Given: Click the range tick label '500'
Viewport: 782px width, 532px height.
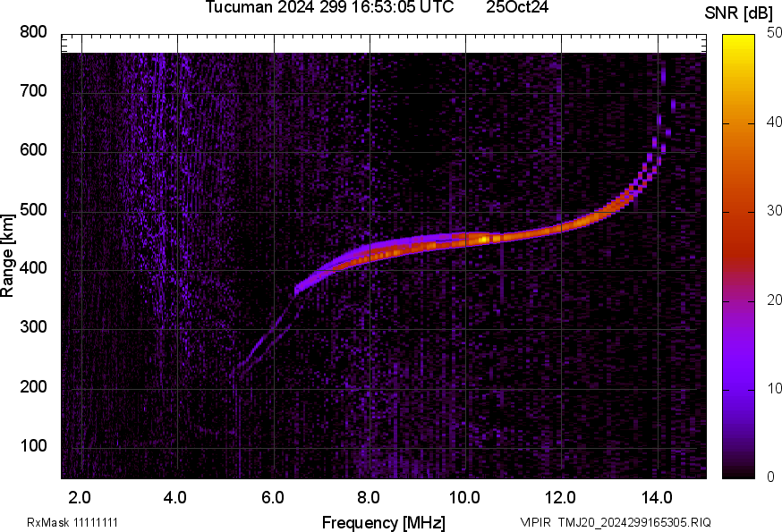Looking at the screenshot, I should 33,209.
